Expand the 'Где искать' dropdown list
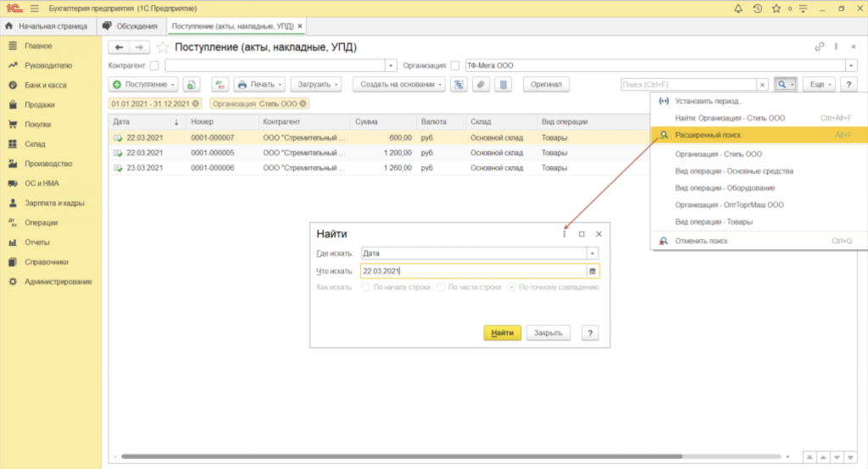The height and width of the screenshot is (469, 868). (x=593, y=253)
